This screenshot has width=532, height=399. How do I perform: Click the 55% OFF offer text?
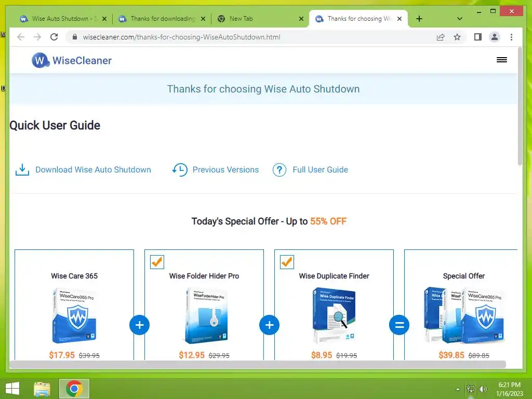pos(328,221)
